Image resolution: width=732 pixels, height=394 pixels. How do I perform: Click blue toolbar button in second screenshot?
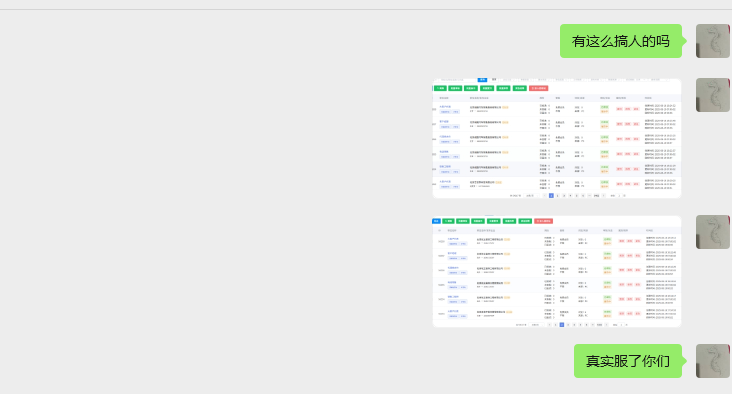pos(436,221)
